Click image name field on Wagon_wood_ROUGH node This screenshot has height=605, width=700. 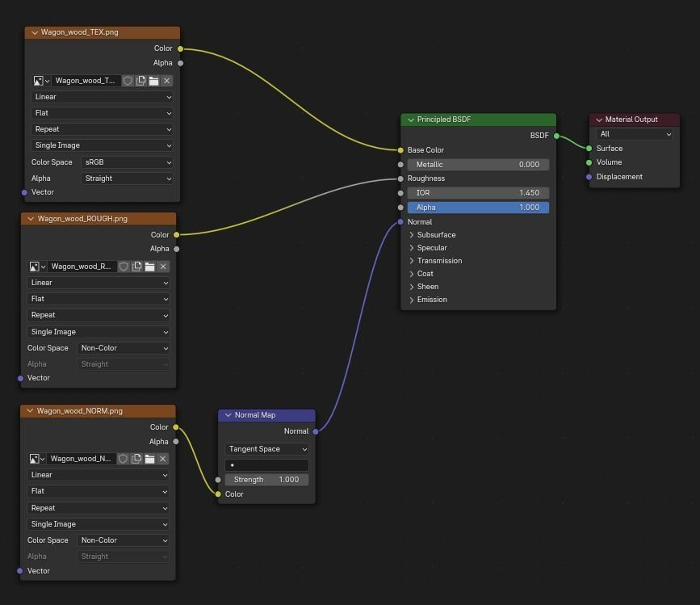coord(82,267)
